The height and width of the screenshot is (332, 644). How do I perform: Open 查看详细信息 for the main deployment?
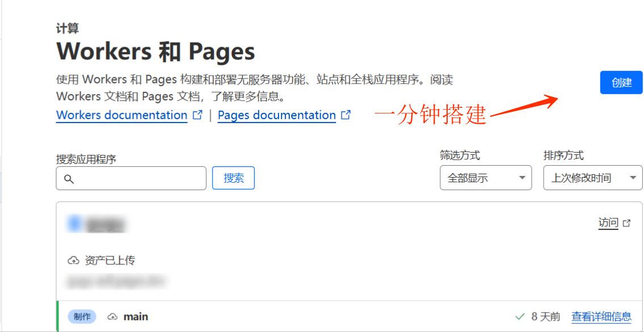[601, 317]
